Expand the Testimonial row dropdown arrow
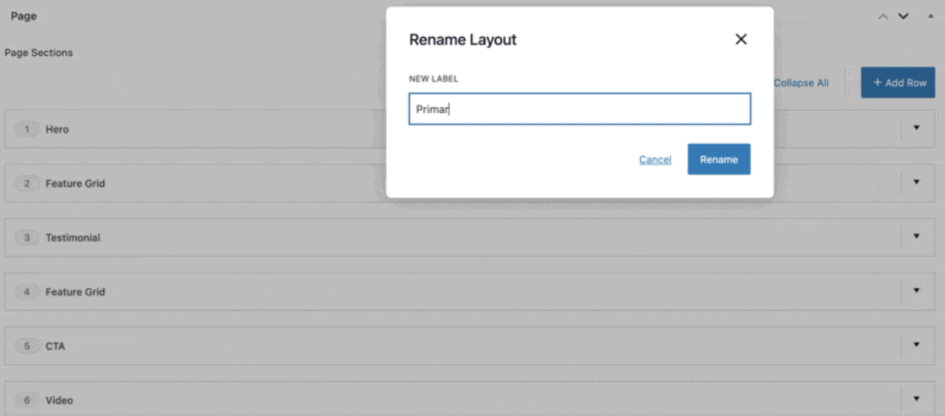Image resolution: width=945 pixels, height=416 pixels. click(x=917, y=236)
